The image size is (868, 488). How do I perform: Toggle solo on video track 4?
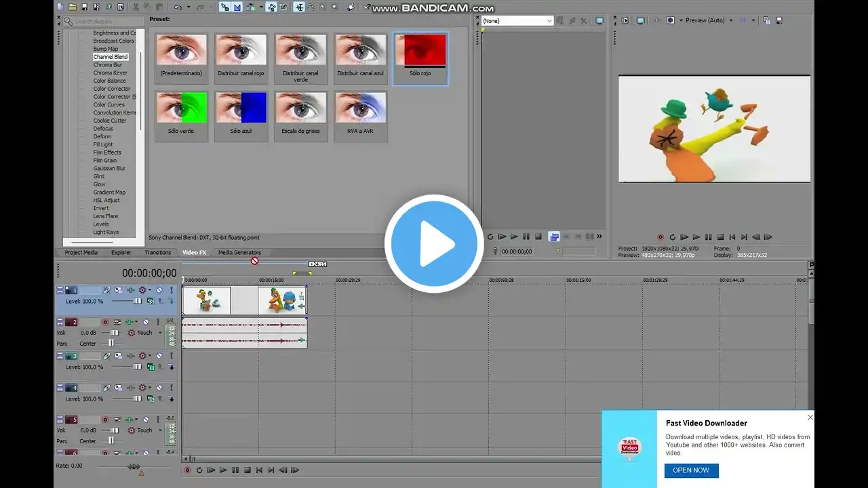click(x=171, y=388)
